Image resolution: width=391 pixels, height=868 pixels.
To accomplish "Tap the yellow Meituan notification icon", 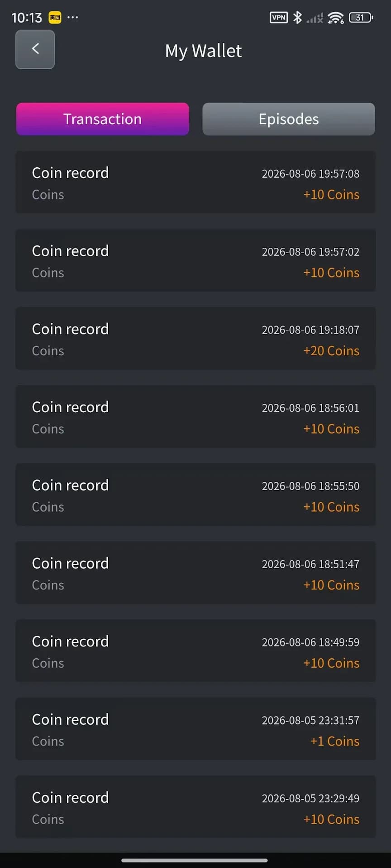I will pyautogui.click(x=55, y=18).
